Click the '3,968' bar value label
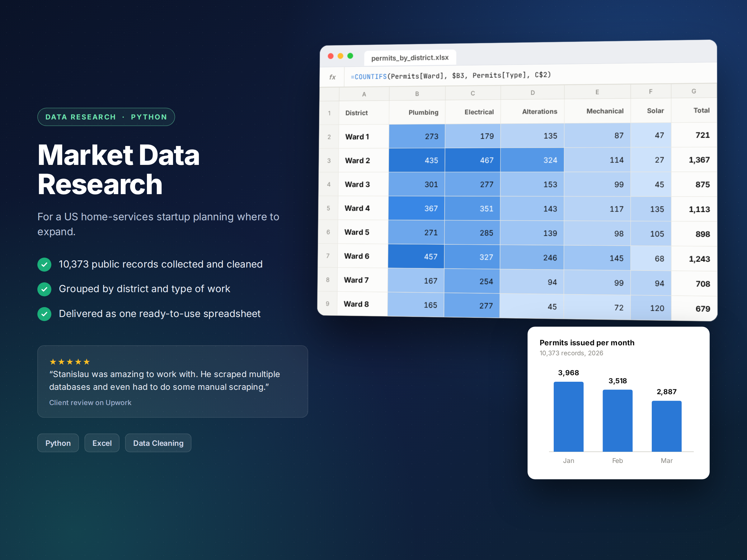 tap(568, 373)
